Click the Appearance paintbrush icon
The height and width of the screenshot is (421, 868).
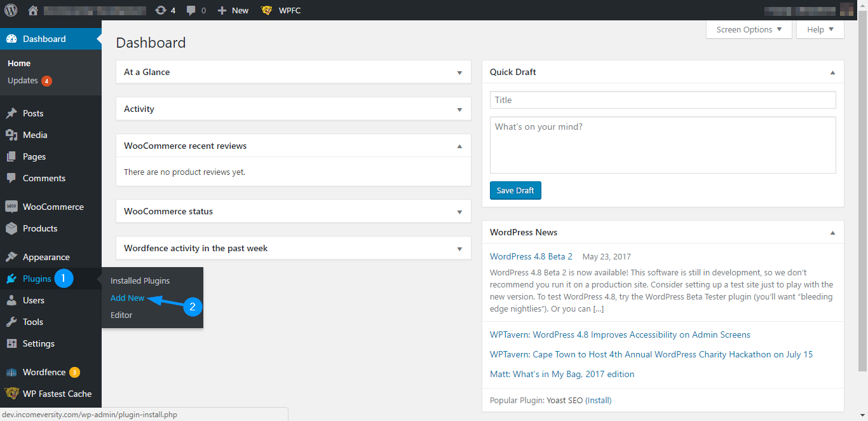coord(11,257)
